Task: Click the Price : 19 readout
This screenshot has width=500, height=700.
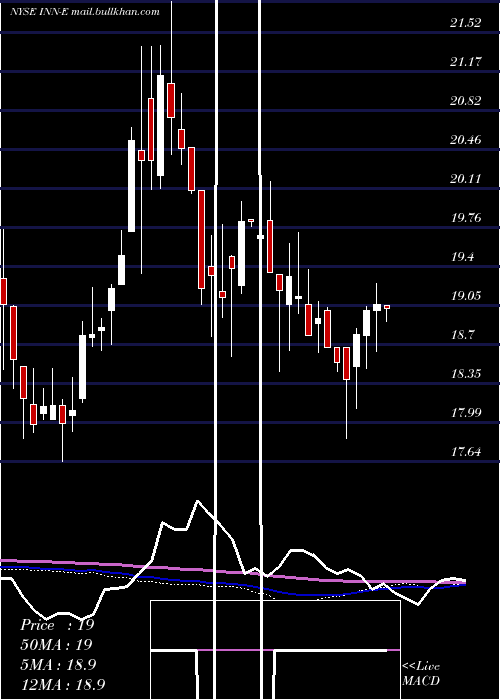Action: 57,625
